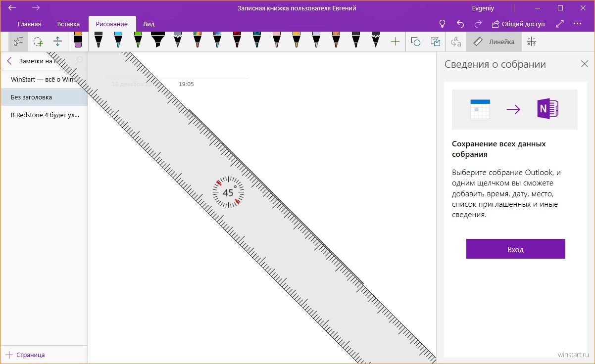The image size is (595, 364).
Task: Switch to the Вставка tab
Action: pos(68,24)
